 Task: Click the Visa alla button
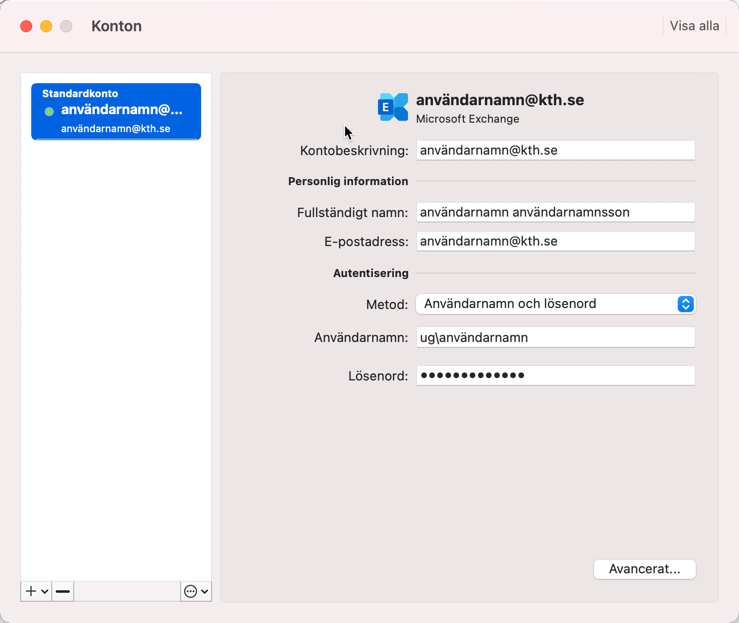694,26
